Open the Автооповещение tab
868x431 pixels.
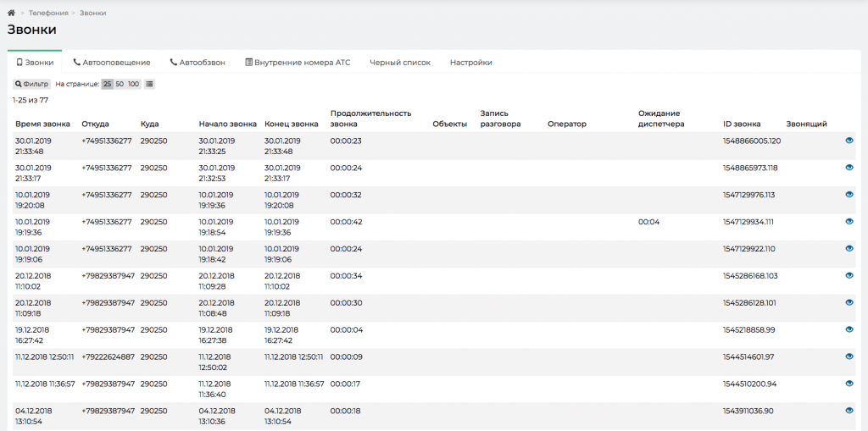112,63
